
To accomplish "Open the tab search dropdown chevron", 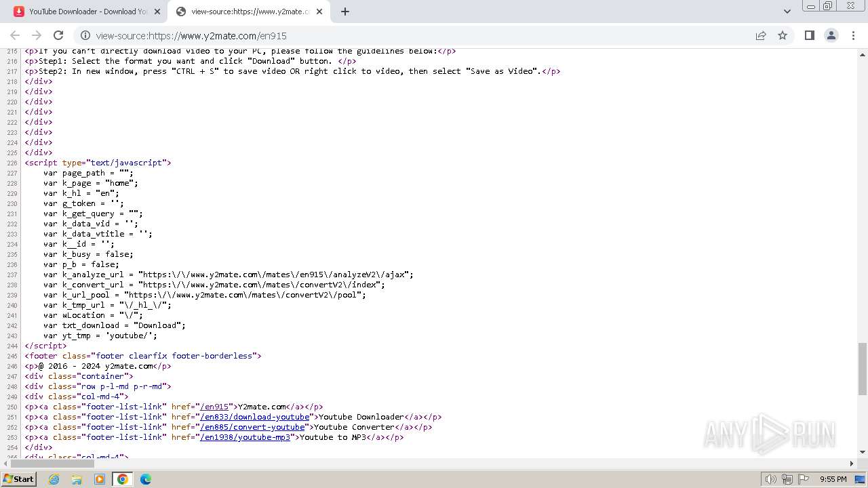I will pyautogui.click(x=787, y=12).
